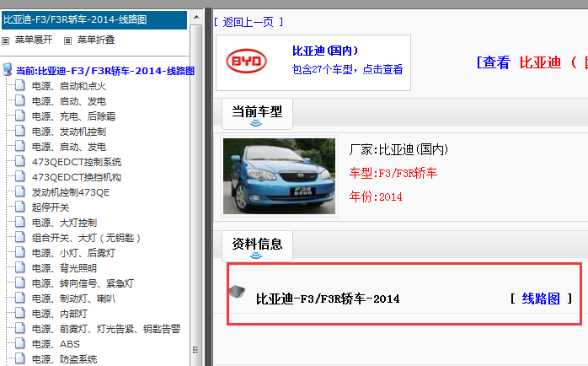Open the 比亚迪(国内) brand link

(325, 51)
